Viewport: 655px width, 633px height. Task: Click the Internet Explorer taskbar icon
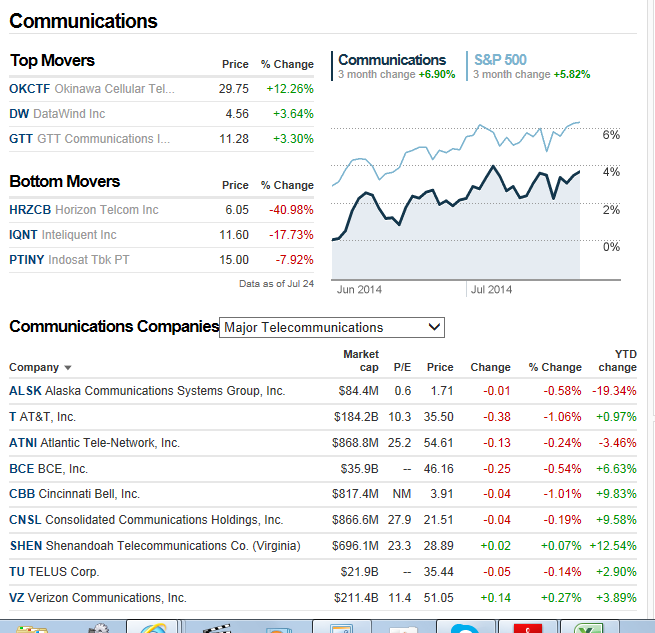(153, 627)
